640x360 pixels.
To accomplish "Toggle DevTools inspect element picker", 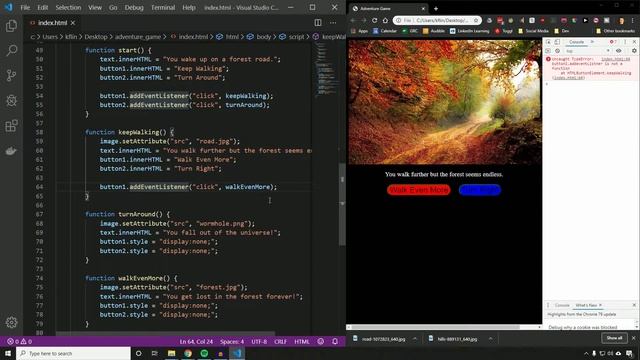I will point(548,42).
